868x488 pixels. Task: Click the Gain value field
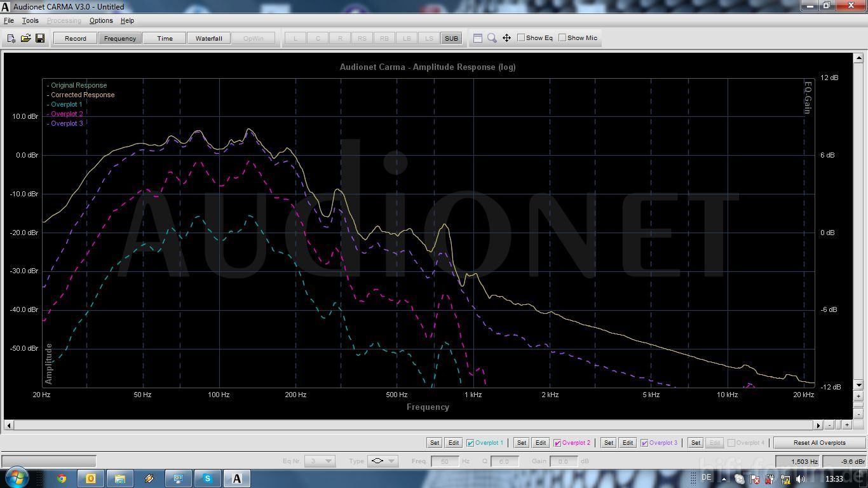[x=563, y=461]
